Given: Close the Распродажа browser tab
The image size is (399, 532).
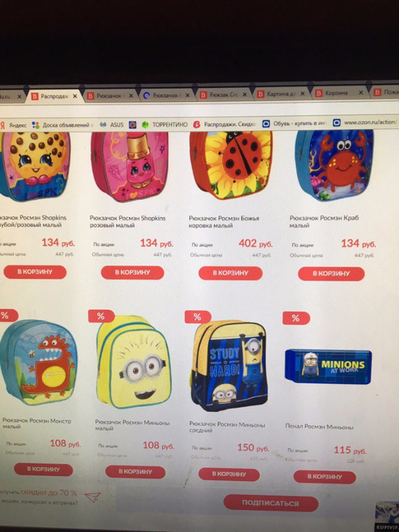Looking at the screenshot, I should (x=75, y=96).
